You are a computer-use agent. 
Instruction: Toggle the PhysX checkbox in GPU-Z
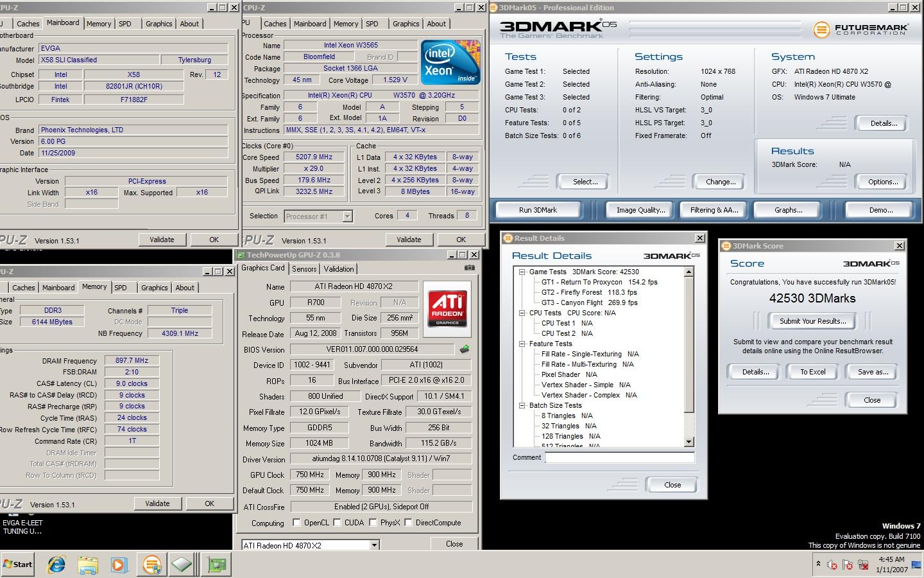pyautogui.click(x=373, y=523)
